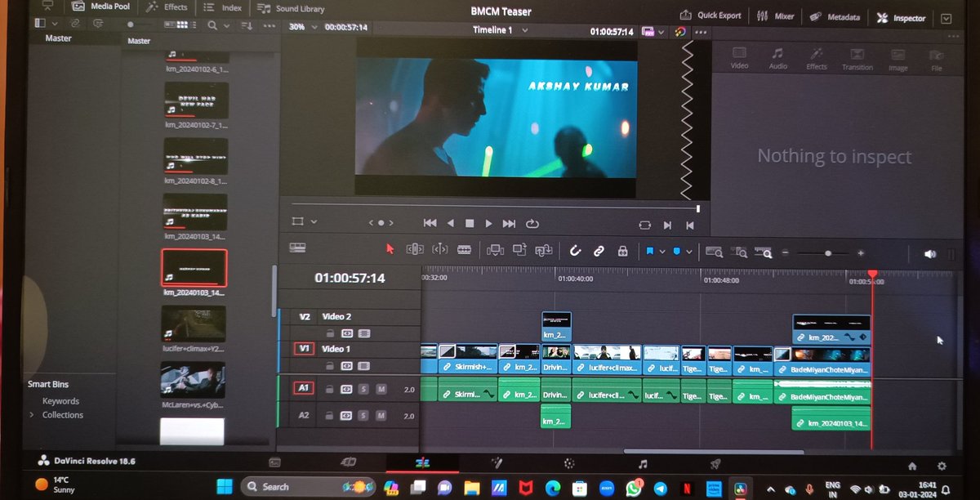Viewport: 980px width, 500px height.
Task: Open the flag color dropdown arrow
Action: (662, 252)
